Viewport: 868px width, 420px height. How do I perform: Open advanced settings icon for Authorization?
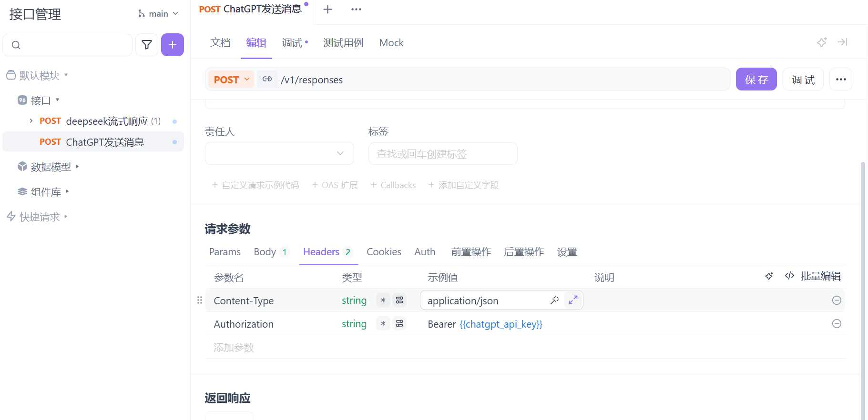[399, 324]
